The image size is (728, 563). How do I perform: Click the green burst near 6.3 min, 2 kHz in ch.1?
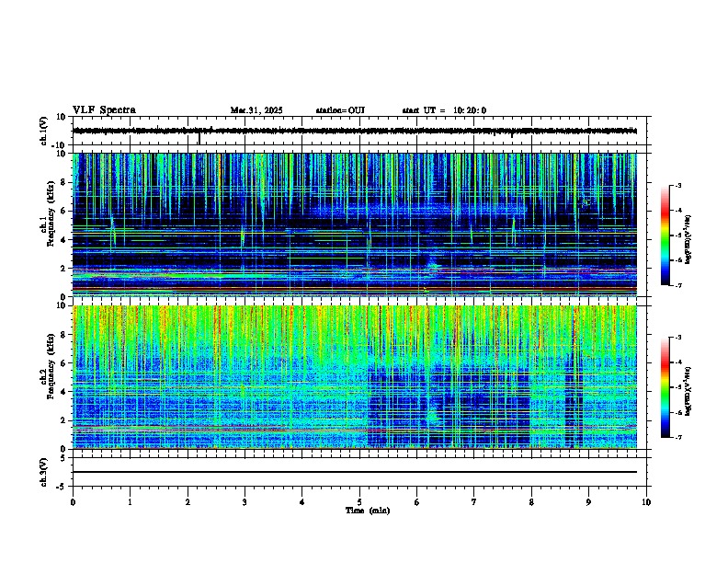432,268
